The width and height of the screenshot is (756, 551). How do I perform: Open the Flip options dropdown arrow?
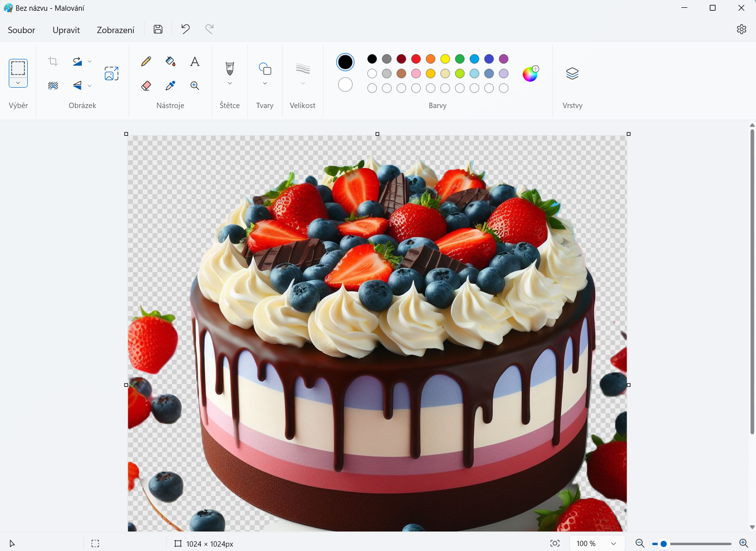(90, 86)
